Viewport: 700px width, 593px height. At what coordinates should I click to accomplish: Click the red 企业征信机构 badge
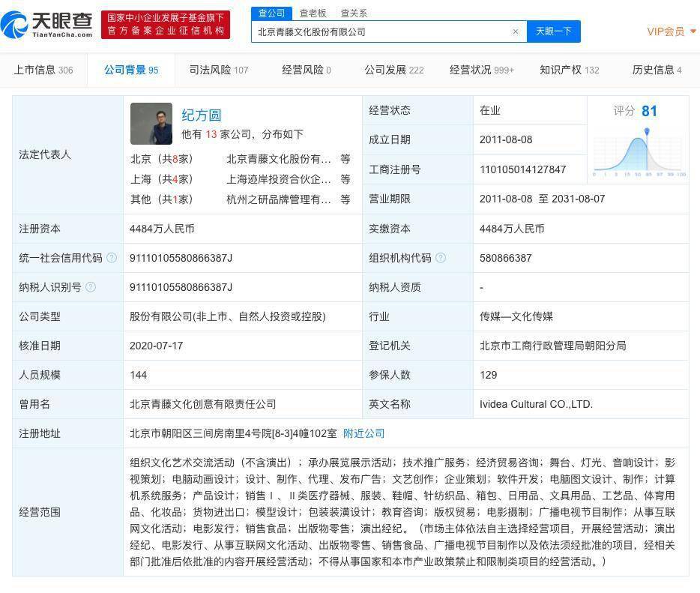click(x=164, y=24)
